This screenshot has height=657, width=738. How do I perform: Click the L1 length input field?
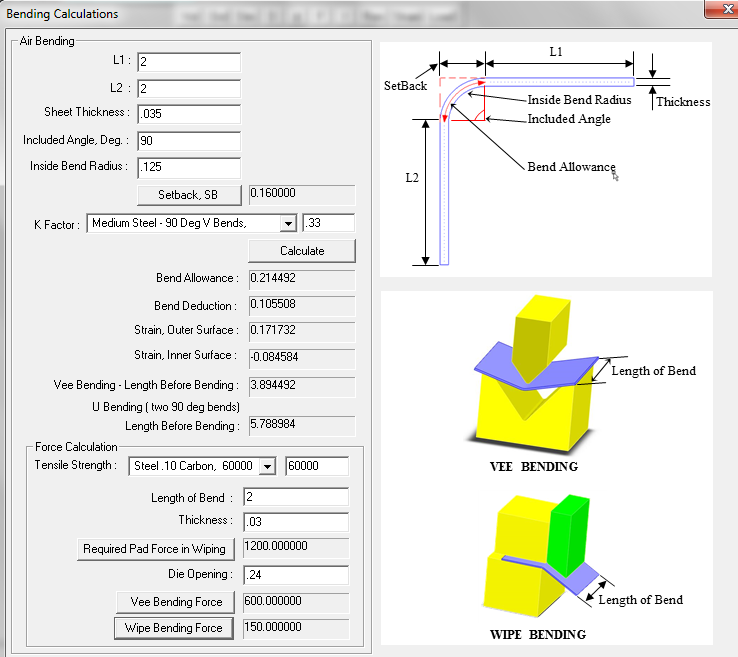189,63
